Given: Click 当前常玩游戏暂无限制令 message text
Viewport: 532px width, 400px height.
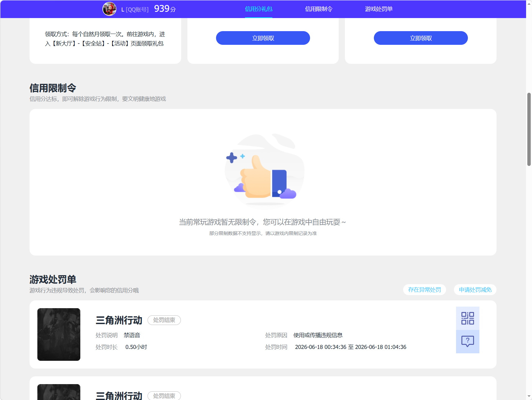Looking at the screenshot, I should coord(262,222).
